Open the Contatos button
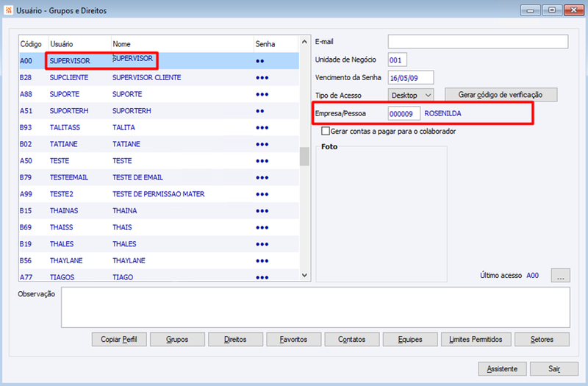Viewport: 588px width, 386px height. click(352, 339)
